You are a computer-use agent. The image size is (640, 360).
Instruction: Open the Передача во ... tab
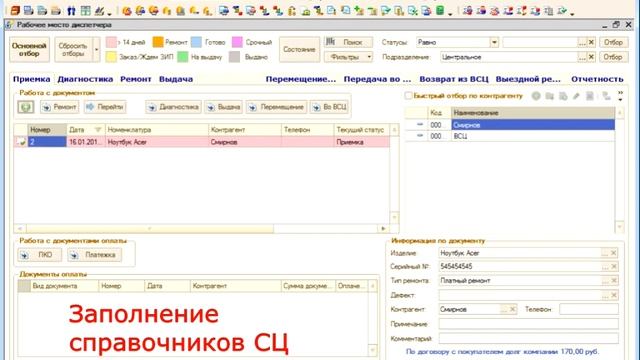(x=377, y=79)
